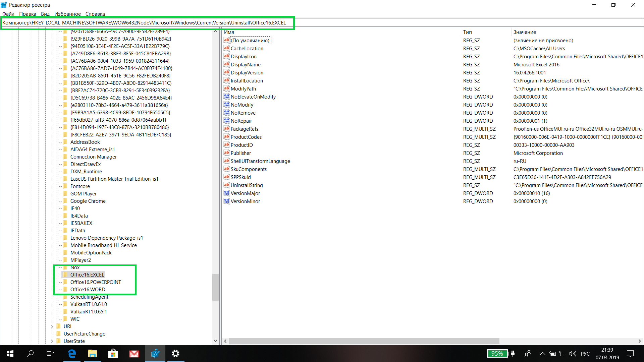Select the AIDA64 Extreme_is1 key

tap(93, 149)
